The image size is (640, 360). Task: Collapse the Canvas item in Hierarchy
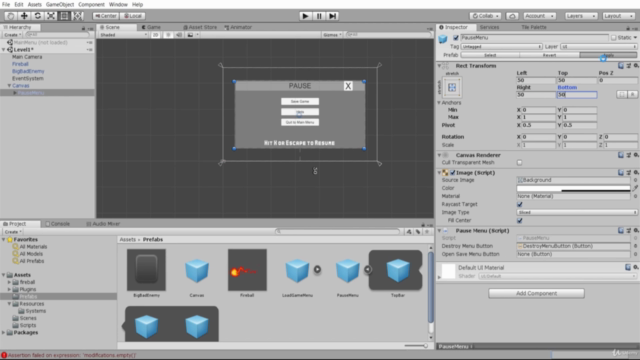point(9,86)
